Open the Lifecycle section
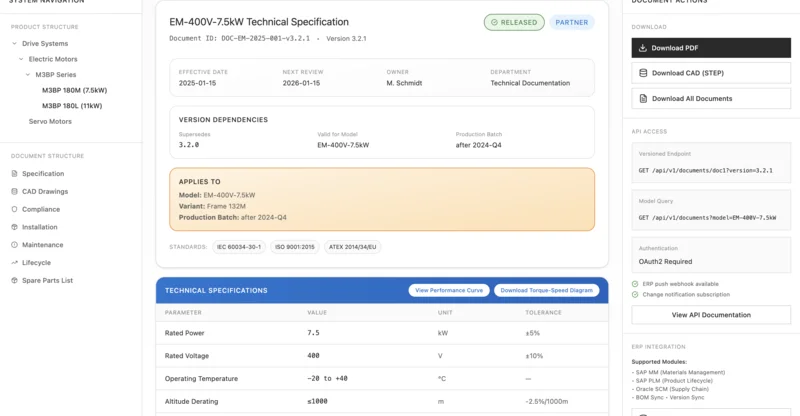Image resolution: width=800 pixels, height=416 pixels. (x=36, y=263)
